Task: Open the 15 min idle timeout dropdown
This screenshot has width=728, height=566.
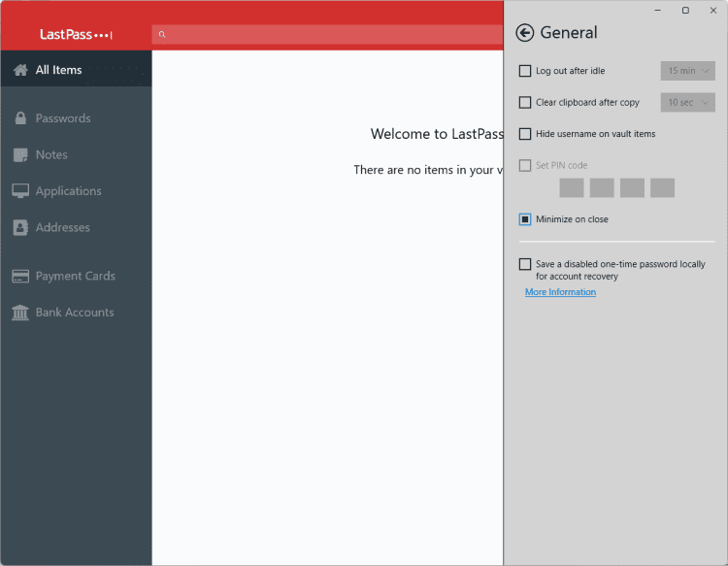Action: [x=687, y=71]
